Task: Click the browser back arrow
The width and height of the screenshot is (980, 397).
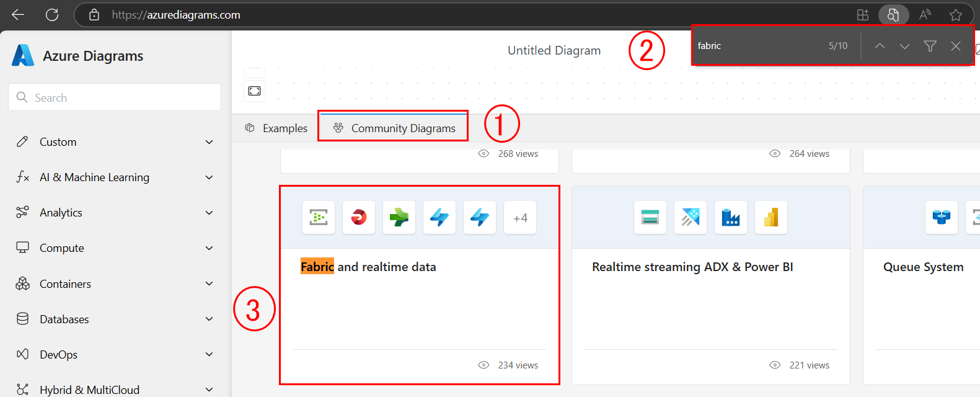Action: 18,15
